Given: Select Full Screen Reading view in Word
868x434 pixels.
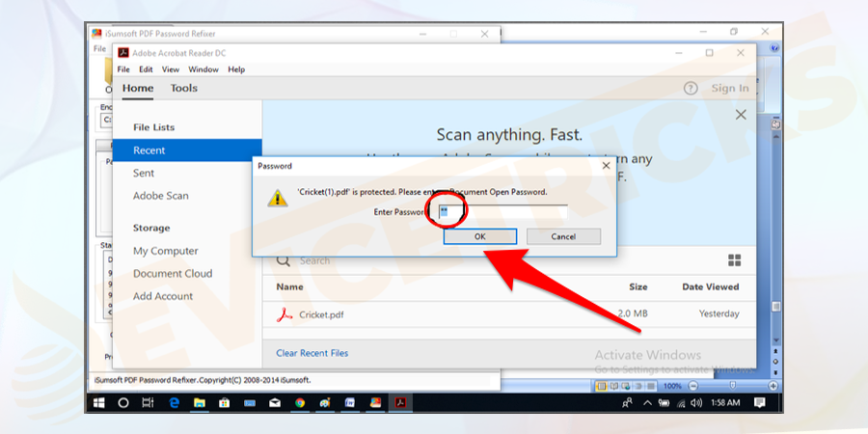Looking at the screenshot, I should click(x=613, y=386).
